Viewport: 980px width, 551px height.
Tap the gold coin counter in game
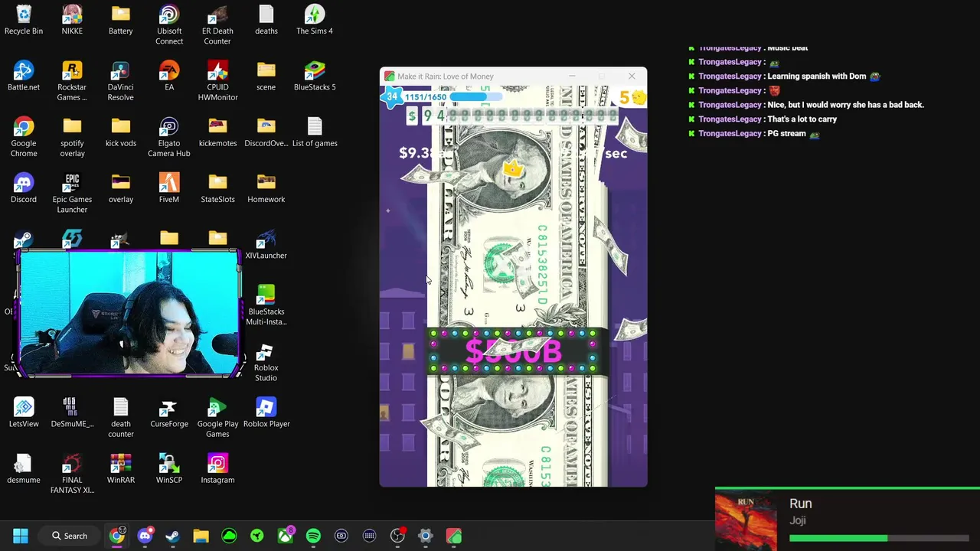pyautogui.click(x=632, y=98)
